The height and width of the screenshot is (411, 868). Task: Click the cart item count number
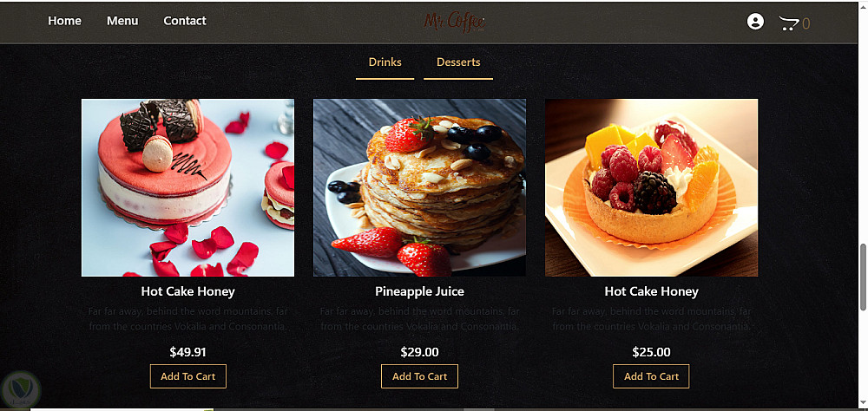coord(806,23)
